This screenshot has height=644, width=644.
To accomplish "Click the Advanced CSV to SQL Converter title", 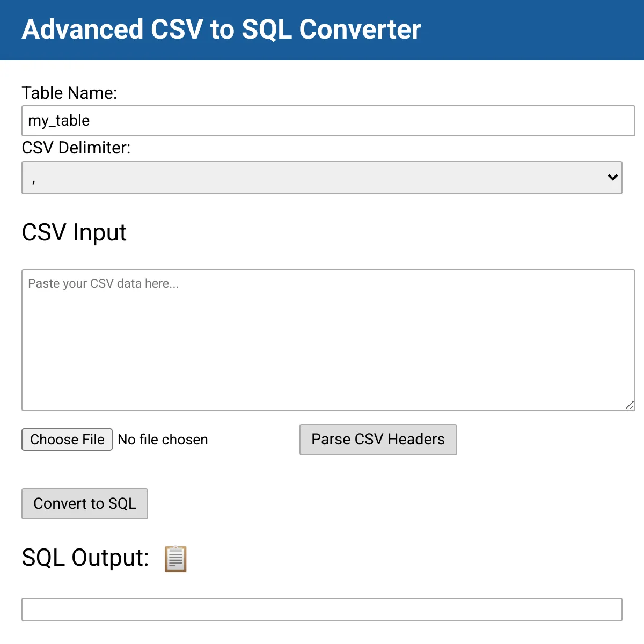I will [x=221, y=30].
